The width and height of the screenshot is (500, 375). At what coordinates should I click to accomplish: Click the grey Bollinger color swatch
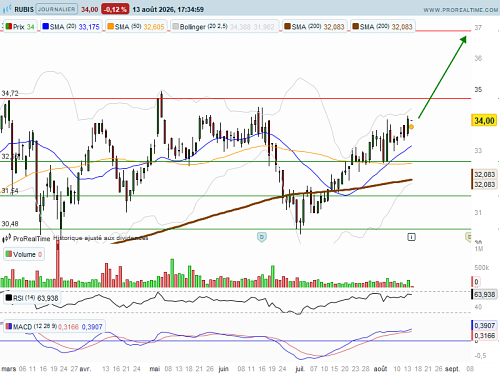tap(176, 26)
